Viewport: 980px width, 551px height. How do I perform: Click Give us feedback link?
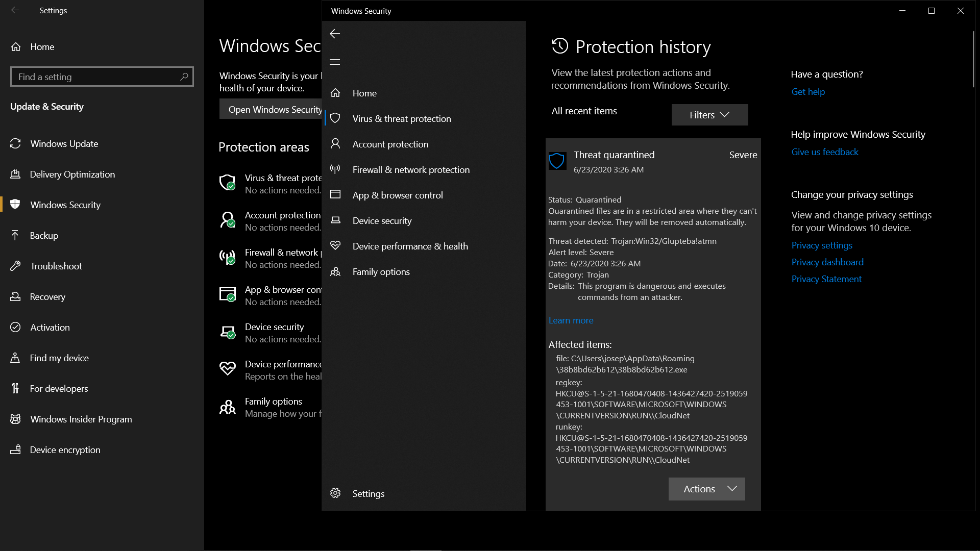click(825, 152)
